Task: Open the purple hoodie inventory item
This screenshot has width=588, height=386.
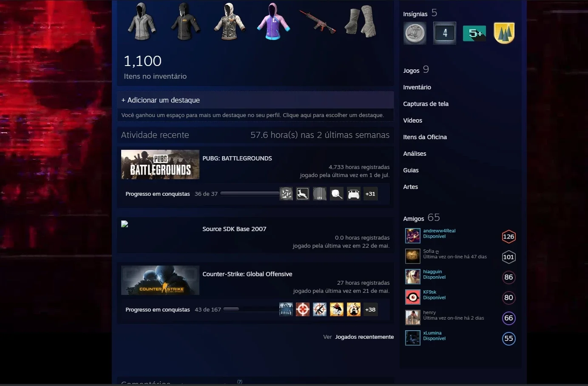Action: pos(273,21)
